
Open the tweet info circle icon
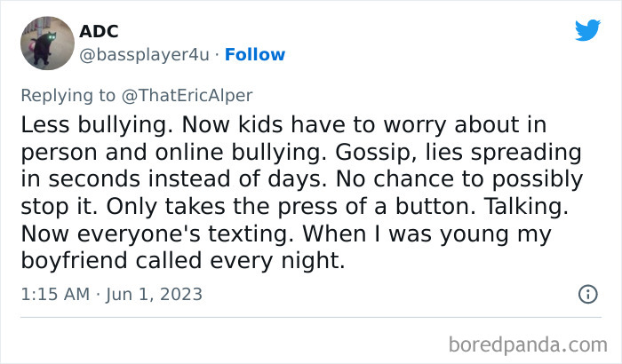(x=587, y=294)
